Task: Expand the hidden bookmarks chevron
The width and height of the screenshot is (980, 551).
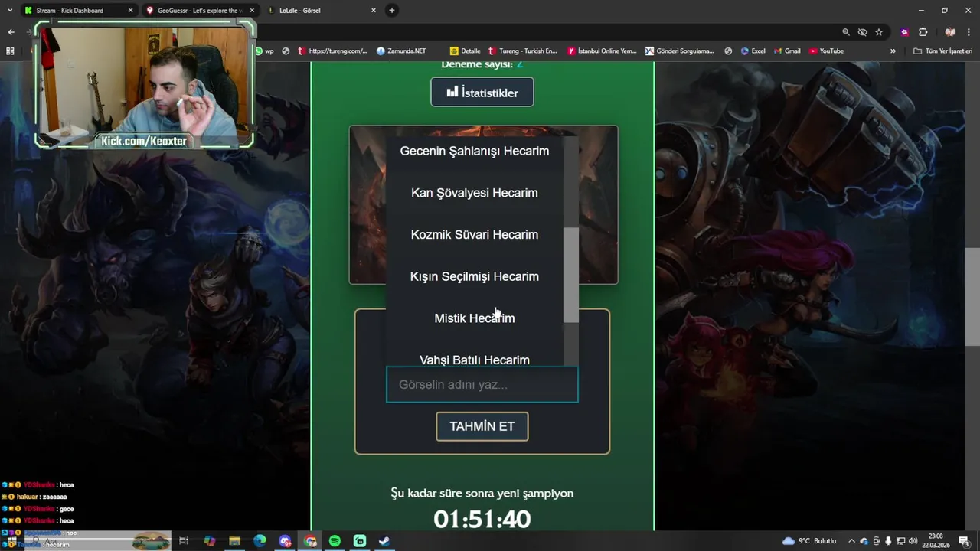Action: [893, 51]
